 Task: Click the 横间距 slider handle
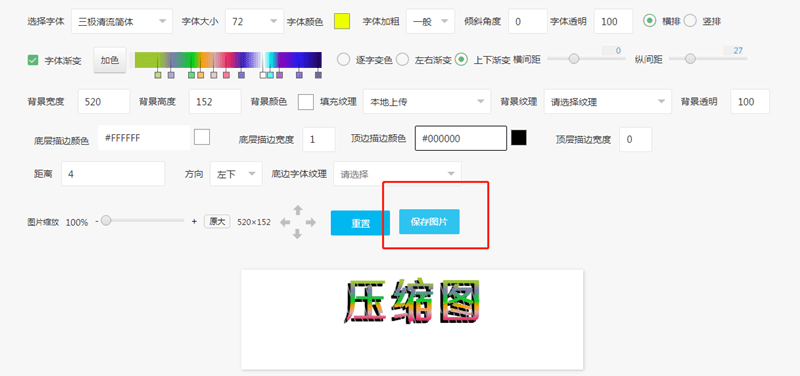point(574,59)
